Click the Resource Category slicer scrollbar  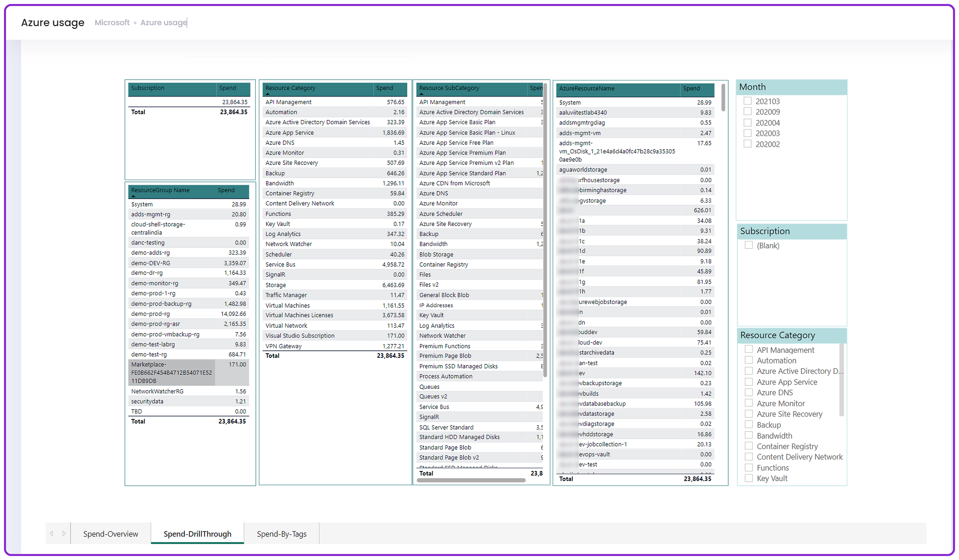tap(841, 380)
